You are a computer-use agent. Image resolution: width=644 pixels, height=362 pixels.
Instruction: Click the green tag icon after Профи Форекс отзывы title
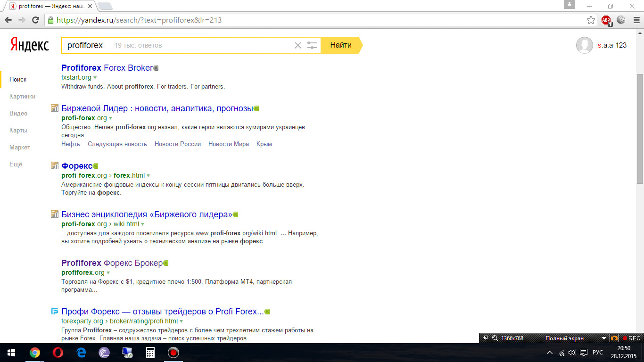pos(267,312)
